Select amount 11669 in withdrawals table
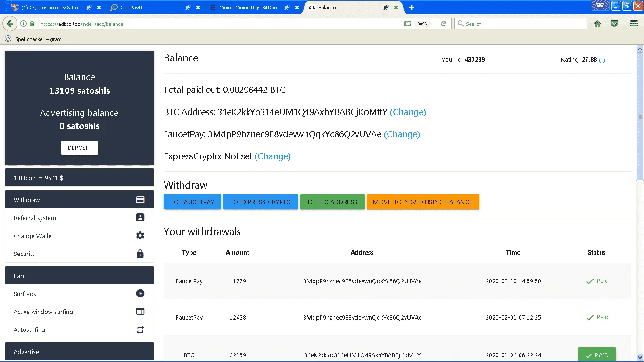This screenshot has width=644, height=362. click(x=238, y=281)
